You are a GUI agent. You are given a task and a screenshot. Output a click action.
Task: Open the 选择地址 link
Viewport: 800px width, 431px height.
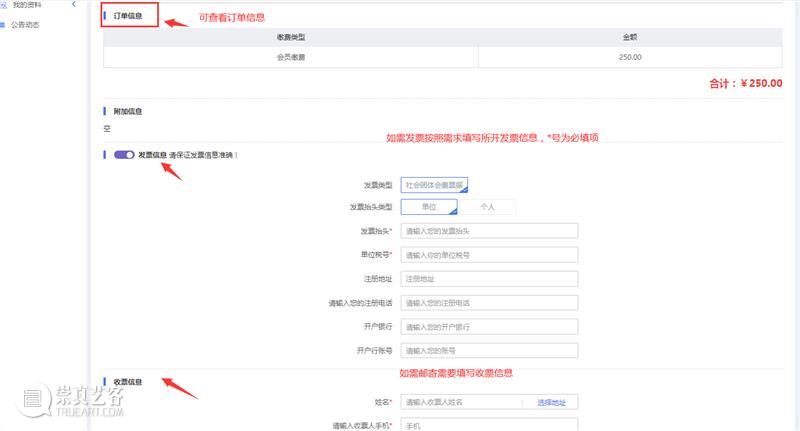click(x=551, y=403)
